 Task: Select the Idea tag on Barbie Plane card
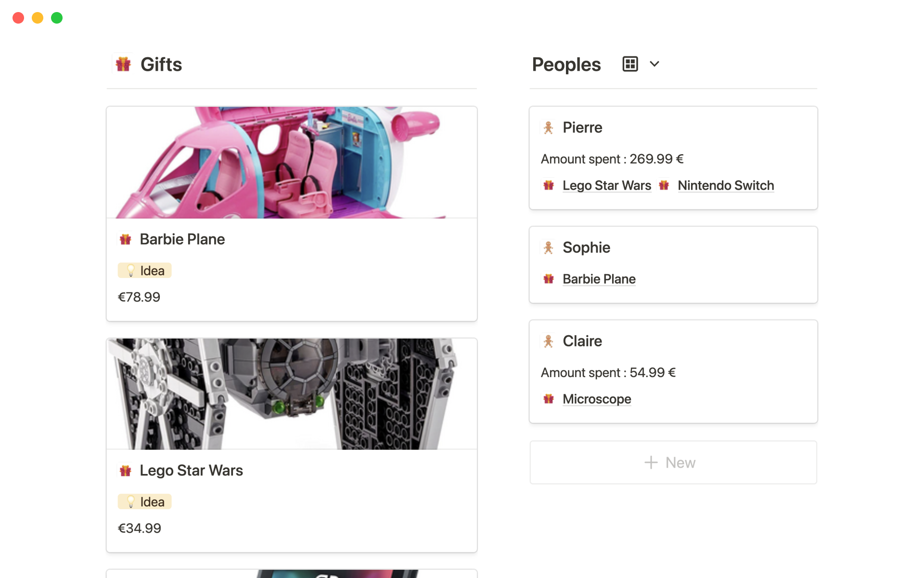145,271
